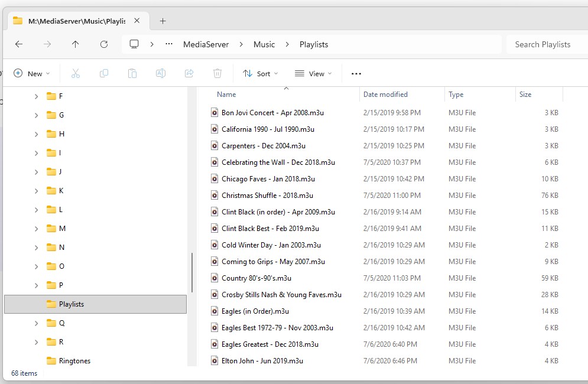Screen dimensions: 588x384
Task: Add a new tab with plus button
Action: (163, 21)
